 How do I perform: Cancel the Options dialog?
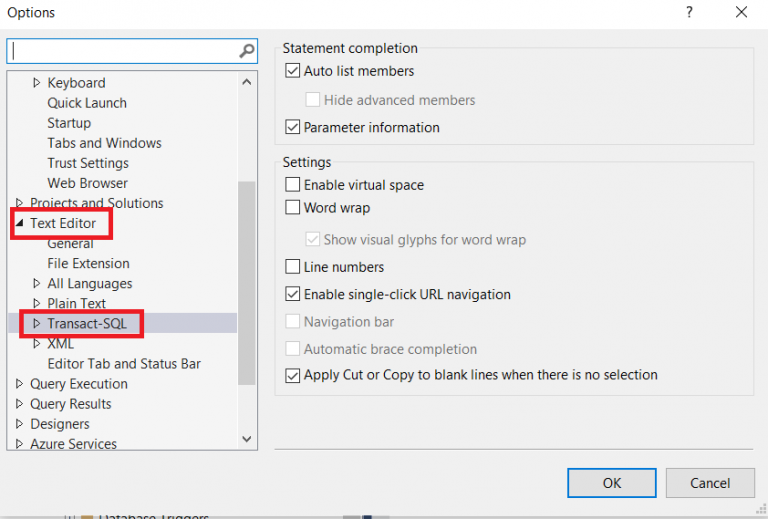(710, 483)
